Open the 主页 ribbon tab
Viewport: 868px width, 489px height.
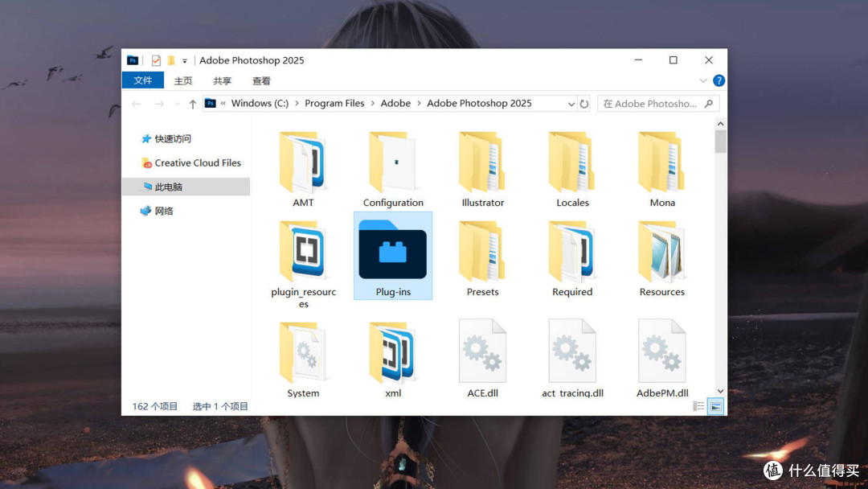click(183, 81)
